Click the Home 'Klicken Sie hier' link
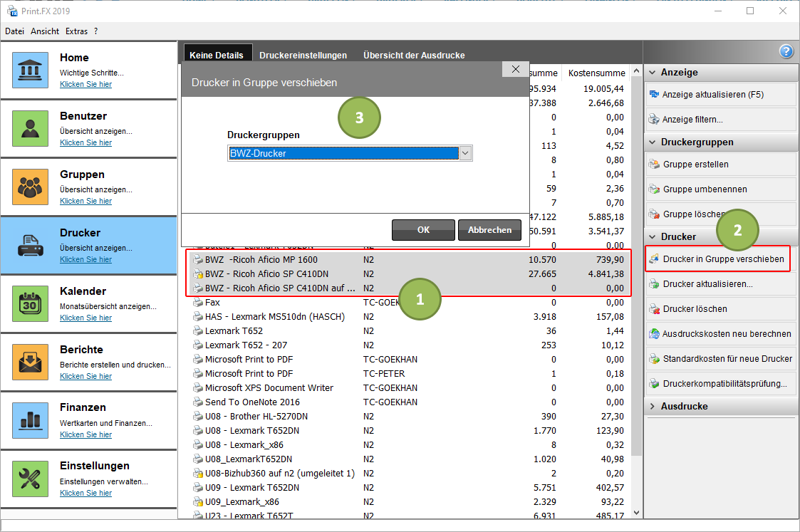This screenshot has height=532, width=800. pos(85,84)
